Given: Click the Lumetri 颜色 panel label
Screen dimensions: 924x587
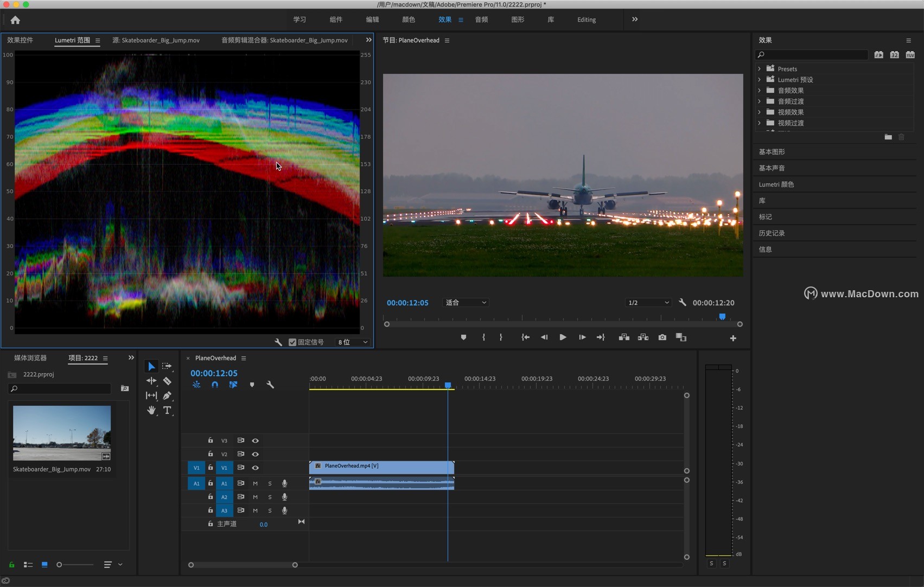Looking at the screenshot, I should tap(778, 184).
